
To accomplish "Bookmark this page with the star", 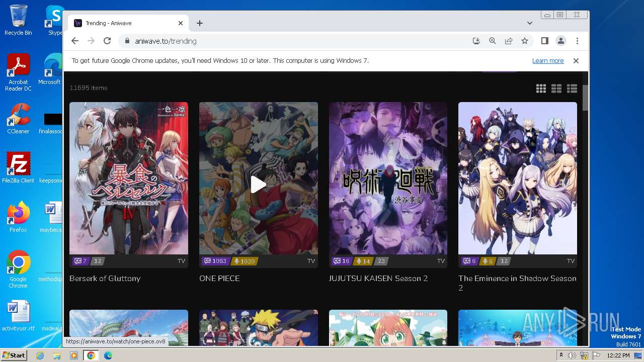I will (x=525, y=41).
